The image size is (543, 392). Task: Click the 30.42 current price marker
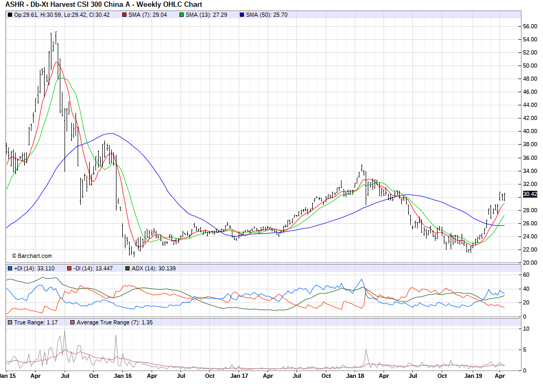(530, 194)
